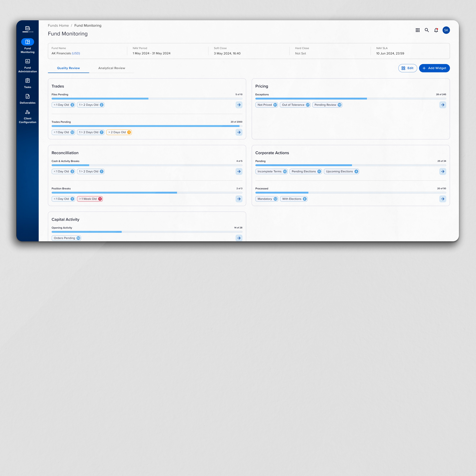476x476 pixels.
Task: Select Files Pending '< 1 Day Old' chip
Action: point(63,105)
